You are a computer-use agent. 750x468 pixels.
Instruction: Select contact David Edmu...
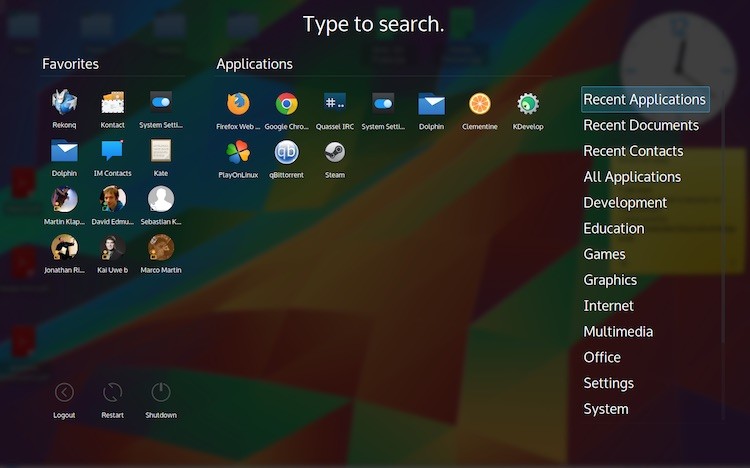pos(112,205)
